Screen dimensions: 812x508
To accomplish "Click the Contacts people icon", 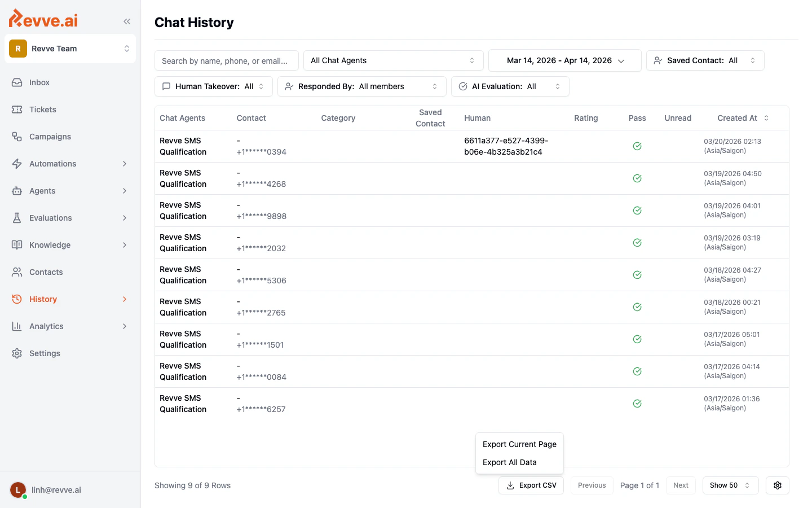I will 17,272.
